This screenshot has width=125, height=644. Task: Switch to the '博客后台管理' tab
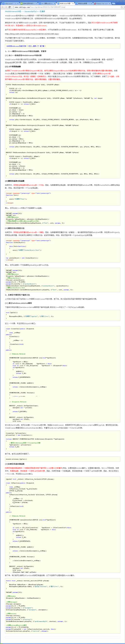(x=83, y=3)
